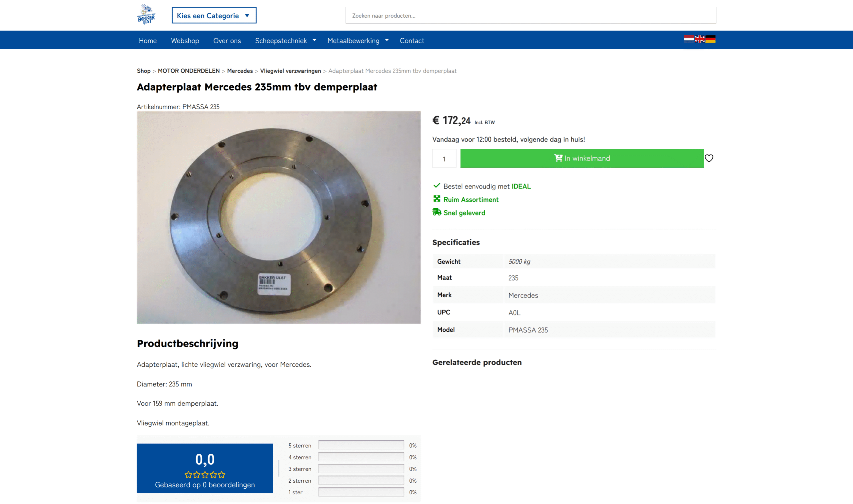Open the Webshop menu item
The width and height of the screenshot is (853, 504).
[x=185, y=40]
